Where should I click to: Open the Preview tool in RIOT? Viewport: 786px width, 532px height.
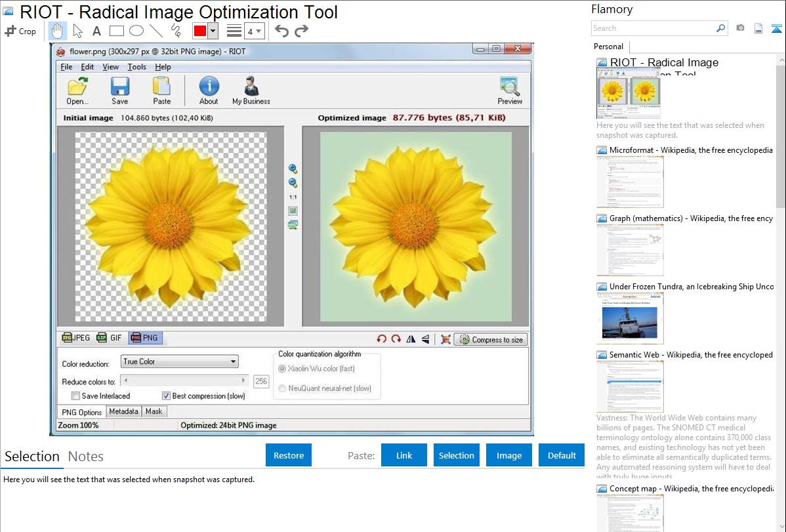pos(510,91)
